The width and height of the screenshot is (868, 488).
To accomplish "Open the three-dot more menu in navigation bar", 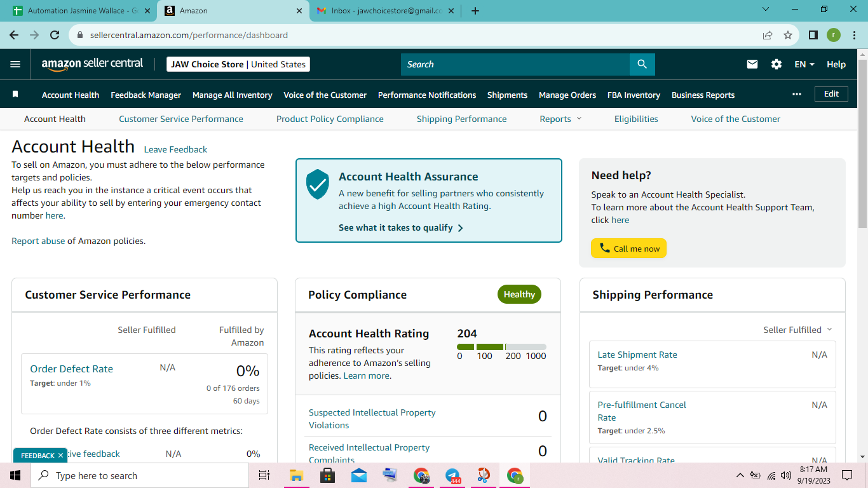I will click(x=797, y=94).
